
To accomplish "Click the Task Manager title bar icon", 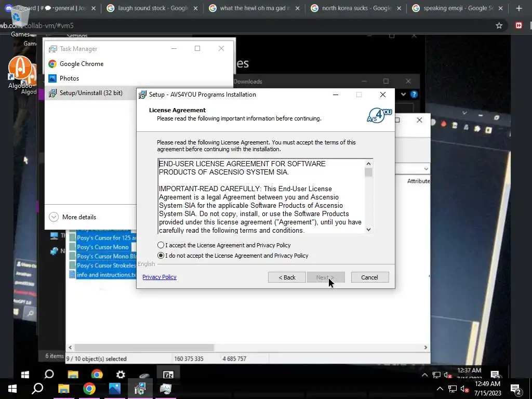I will (x=53, y=49).
